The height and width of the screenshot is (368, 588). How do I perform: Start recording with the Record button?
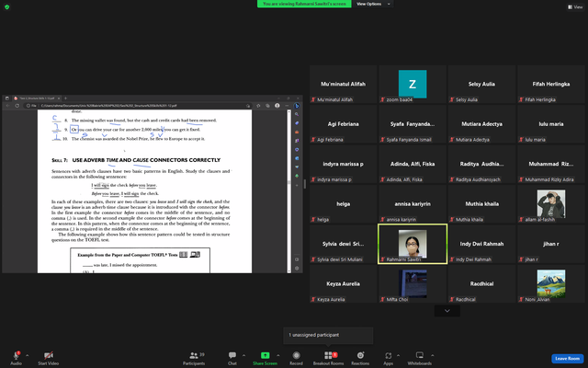point(296,358)
